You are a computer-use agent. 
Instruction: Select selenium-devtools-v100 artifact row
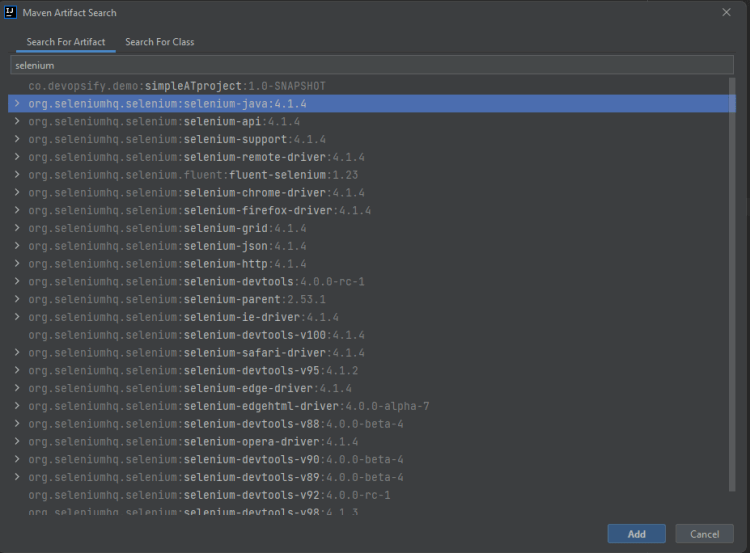point(196,335)
